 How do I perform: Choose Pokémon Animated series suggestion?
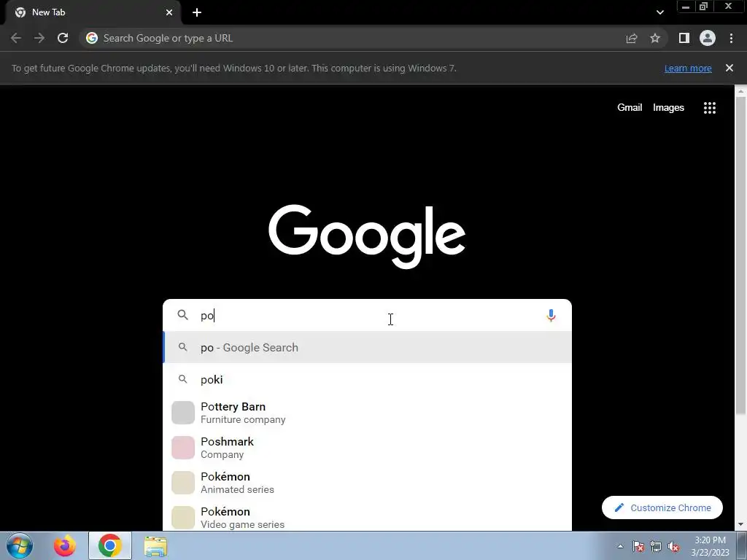pos(367,483)
